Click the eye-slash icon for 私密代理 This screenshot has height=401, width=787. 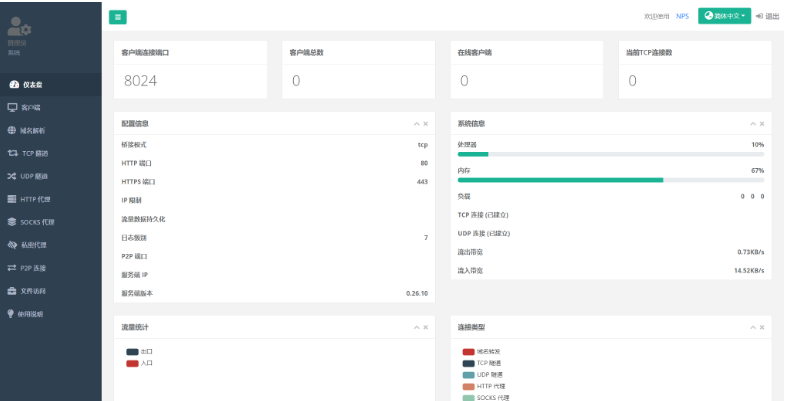(x=12, y=245)
